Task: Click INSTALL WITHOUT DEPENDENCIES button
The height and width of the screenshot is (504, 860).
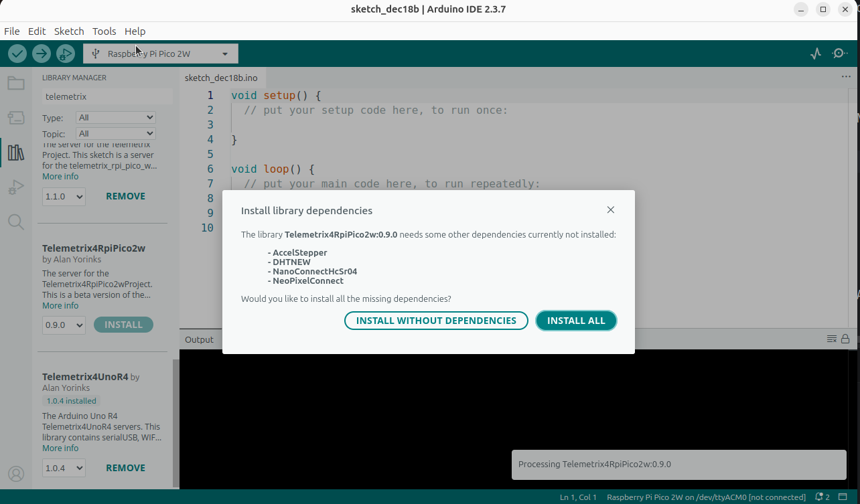Action: point(436,321)
